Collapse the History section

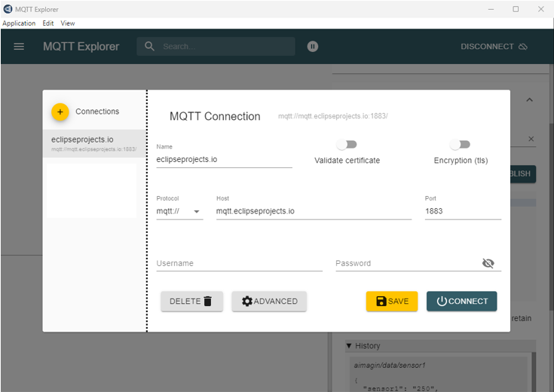click(x=349, y=346)
